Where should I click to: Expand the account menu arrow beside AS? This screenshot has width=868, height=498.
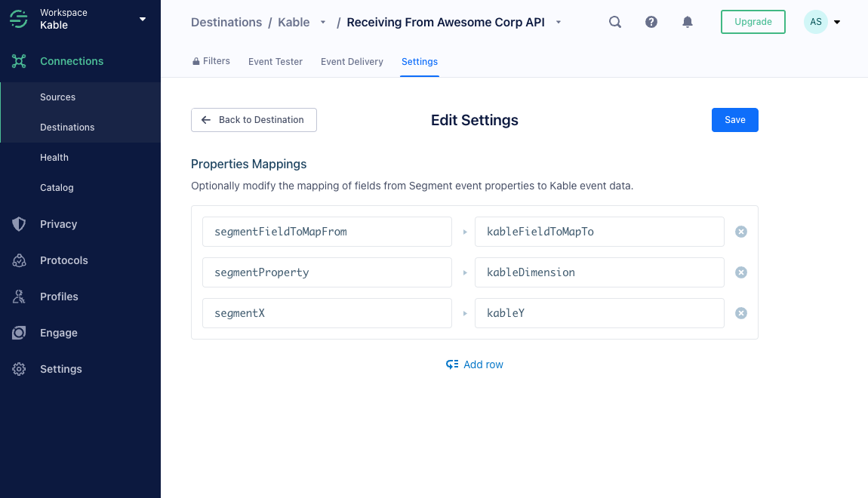(x=837, y=22)
